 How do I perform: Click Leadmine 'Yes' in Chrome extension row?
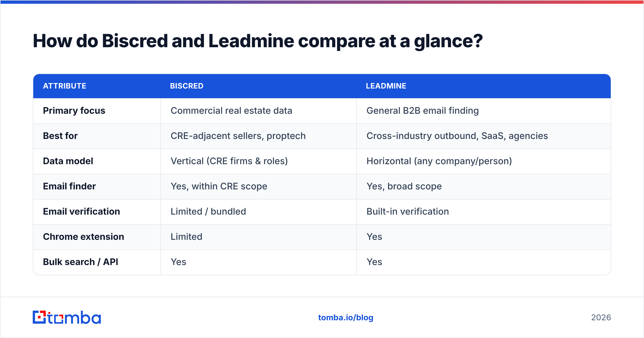[x=374, y=237]
